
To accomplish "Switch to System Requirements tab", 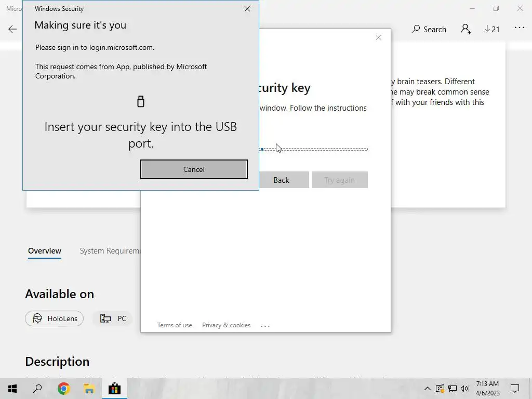I will click(110, 251).
